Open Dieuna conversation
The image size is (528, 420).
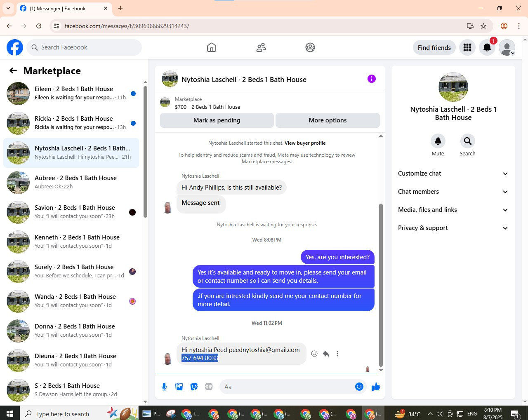pos(71,361)
